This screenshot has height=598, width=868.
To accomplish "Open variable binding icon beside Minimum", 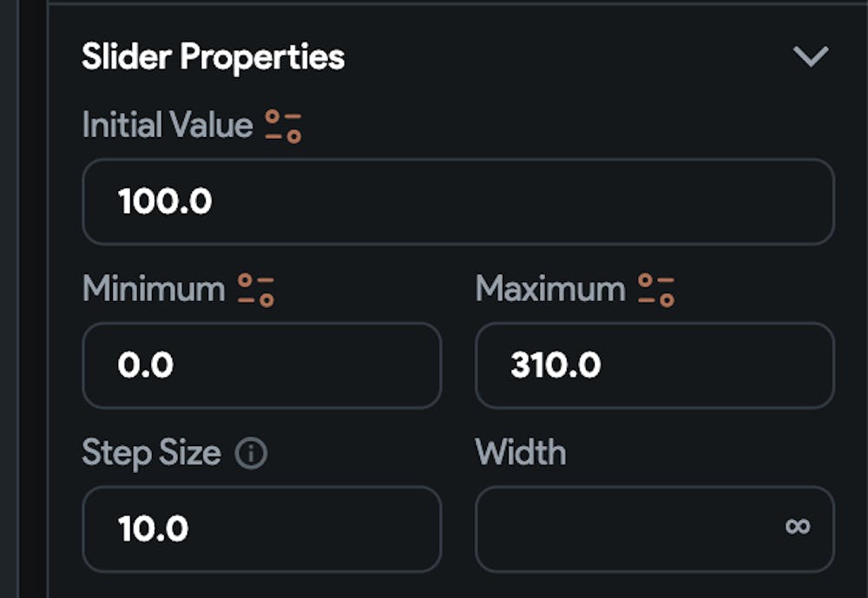I will coord(256,290).
